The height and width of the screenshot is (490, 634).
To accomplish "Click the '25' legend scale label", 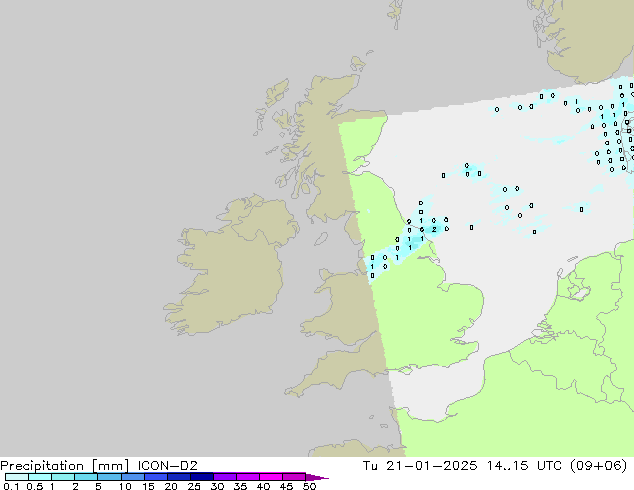I will click(x=194, y=486).
